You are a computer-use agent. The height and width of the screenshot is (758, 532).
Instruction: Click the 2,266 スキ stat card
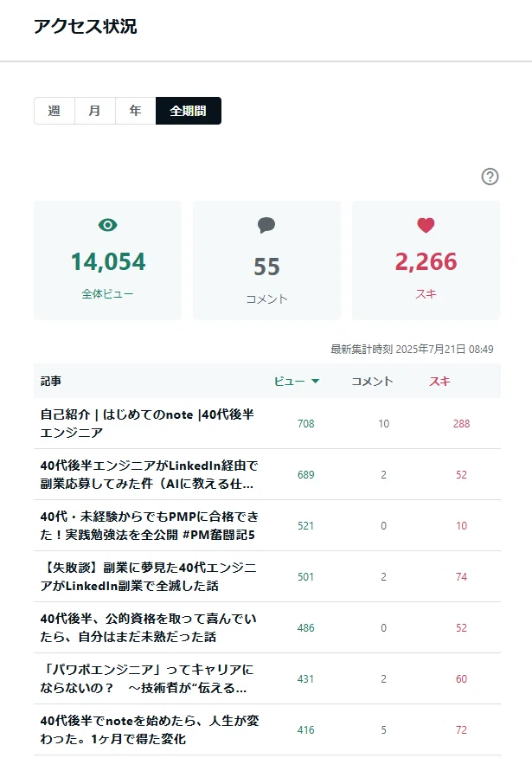pyautogui.click(x=426, y=260)
